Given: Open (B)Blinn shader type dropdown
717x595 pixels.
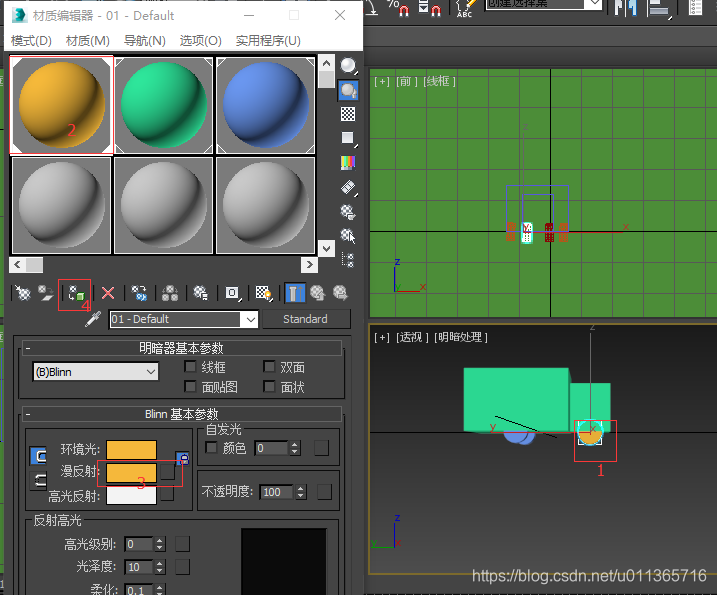Looking at the screenshot, I should (96, 372).
